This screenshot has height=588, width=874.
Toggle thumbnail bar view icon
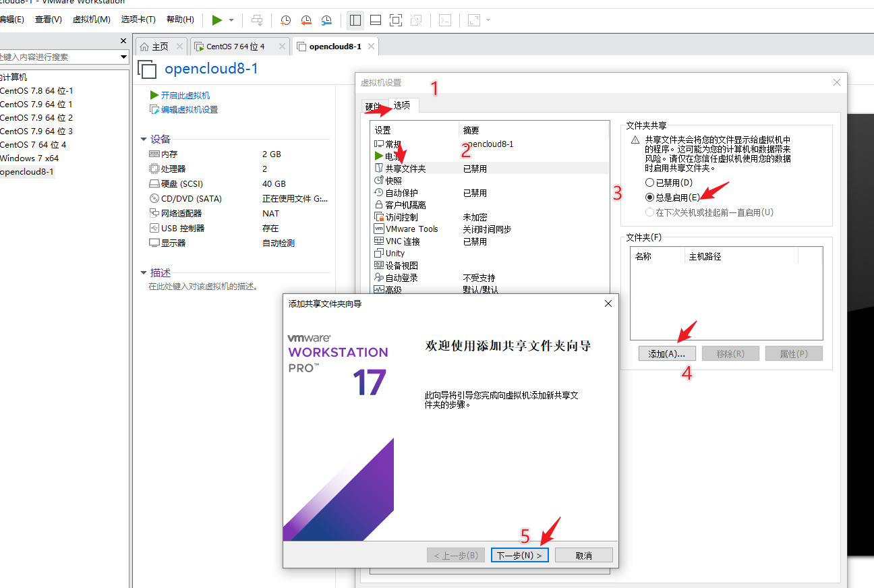(x=376, y=20)
